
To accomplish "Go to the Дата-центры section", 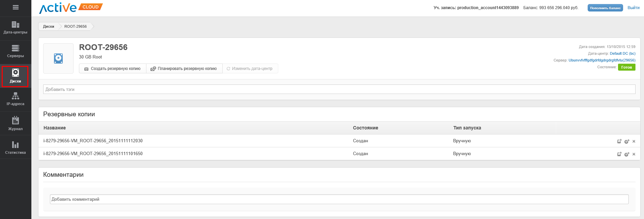I will [16, 28].
